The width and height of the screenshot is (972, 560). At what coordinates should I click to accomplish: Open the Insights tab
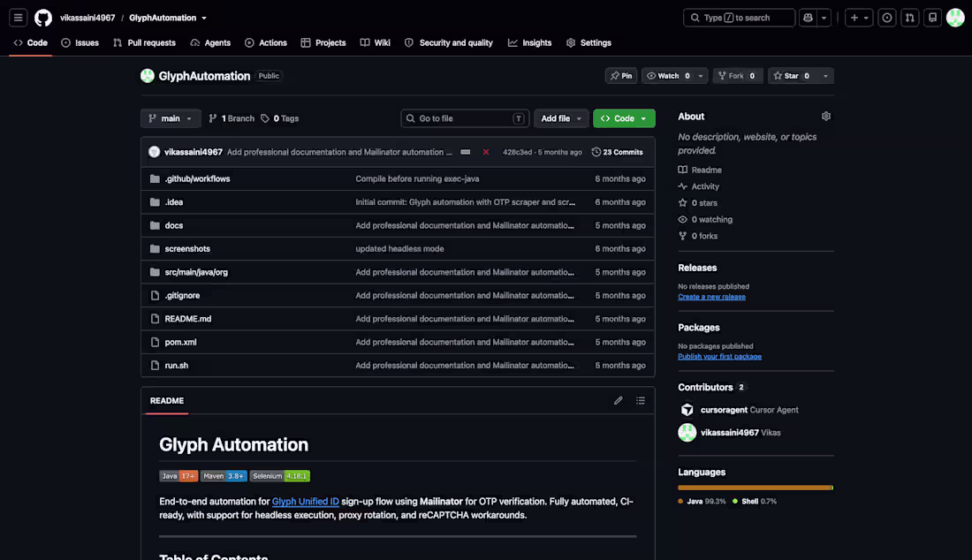click(x=529, y=42)
